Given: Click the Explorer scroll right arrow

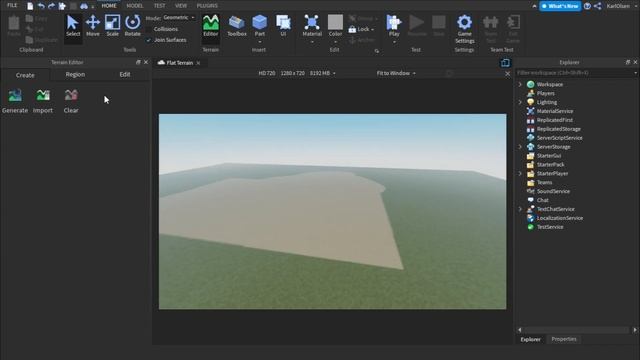Looking at the screenshot, I should pyautogui.click(x=635, y=330).
